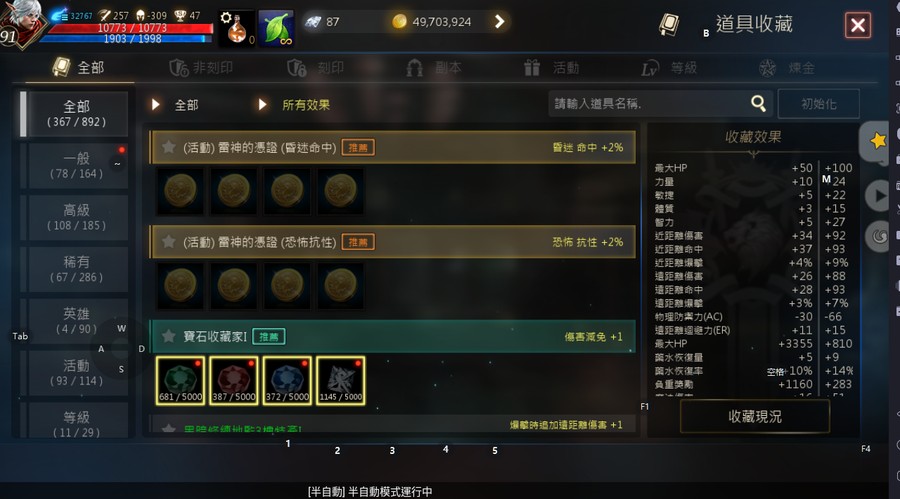The width and height of the screenshot is (900, 499).
Task: Click the green leaf buff icon
Action: click(276, 29)
